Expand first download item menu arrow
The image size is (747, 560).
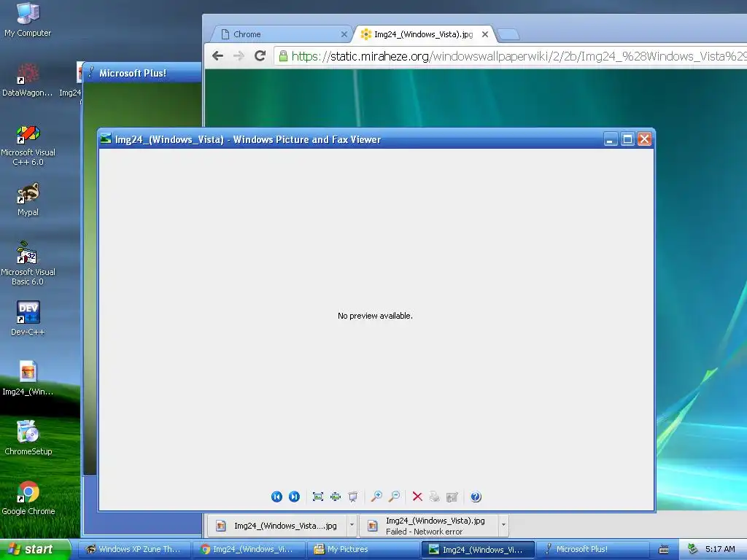(352, 525)
